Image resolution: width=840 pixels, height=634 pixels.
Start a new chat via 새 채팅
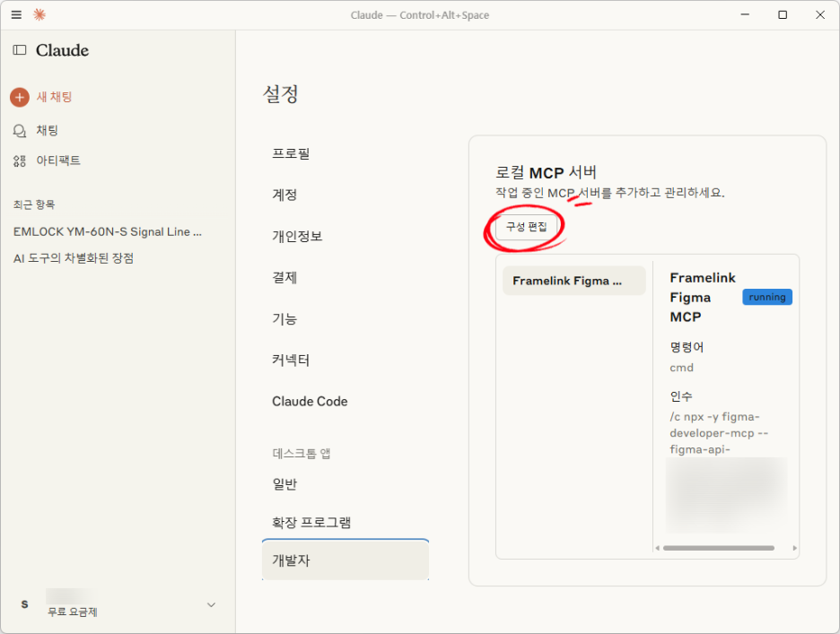click(54, 97)
